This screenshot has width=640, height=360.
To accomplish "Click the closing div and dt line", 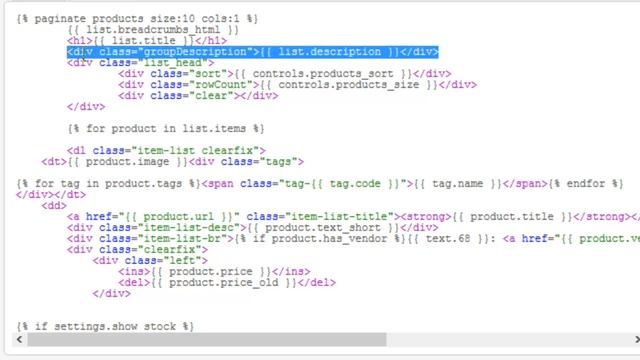I will point(51,195).
